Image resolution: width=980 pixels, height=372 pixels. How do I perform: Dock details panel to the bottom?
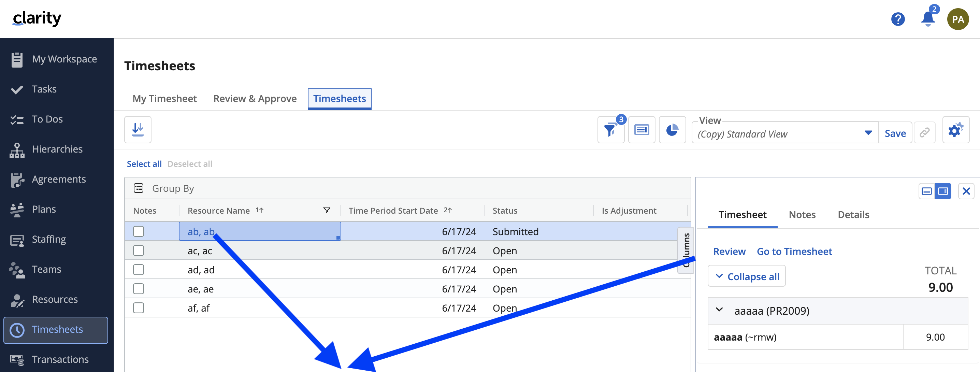(x=926, y=191)
